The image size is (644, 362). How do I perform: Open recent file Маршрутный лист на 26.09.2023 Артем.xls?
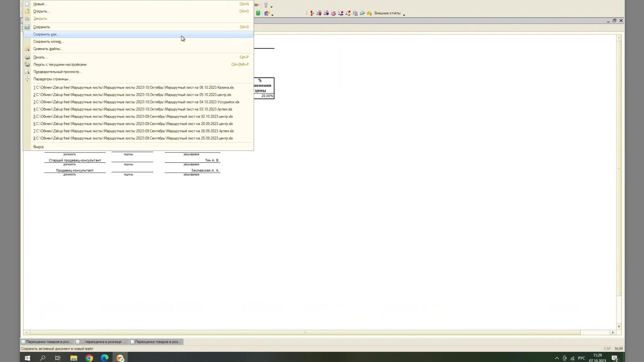138,131
